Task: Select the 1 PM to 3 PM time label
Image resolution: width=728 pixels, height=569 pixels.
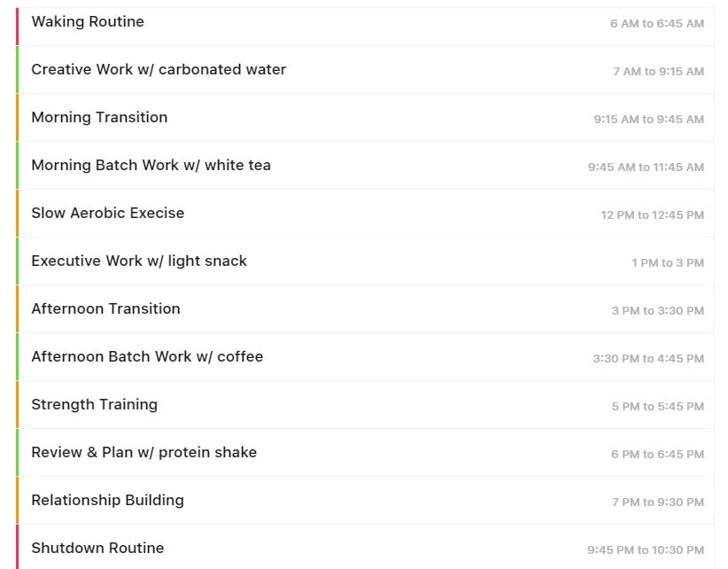Action: [x=668, y=263]
